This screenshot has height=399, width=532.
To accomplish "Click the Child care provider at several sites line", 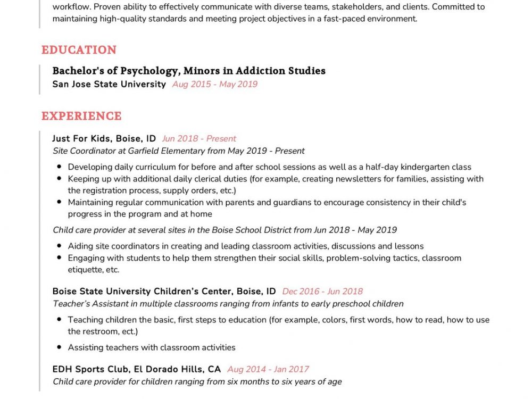I will pos(225,230).
